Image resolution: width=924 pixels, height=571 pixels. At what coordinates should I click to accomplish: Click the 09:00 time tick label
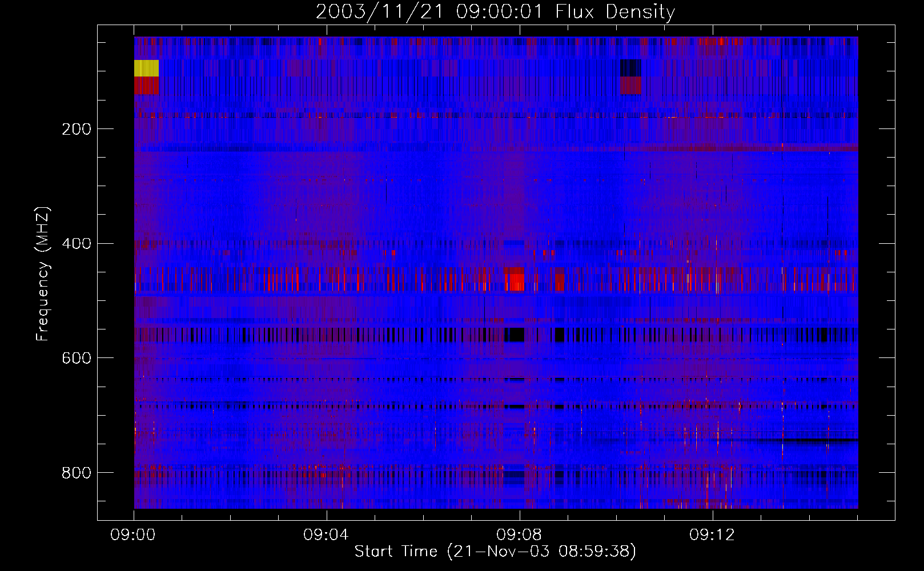point(133,535)
